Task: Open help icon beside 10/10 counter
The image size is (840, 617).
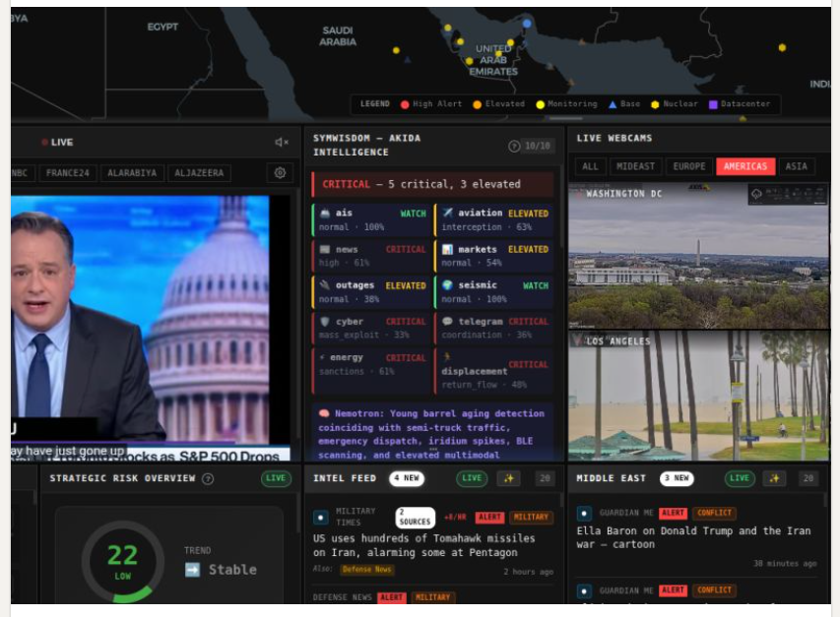Action: (x=514, y=146)
